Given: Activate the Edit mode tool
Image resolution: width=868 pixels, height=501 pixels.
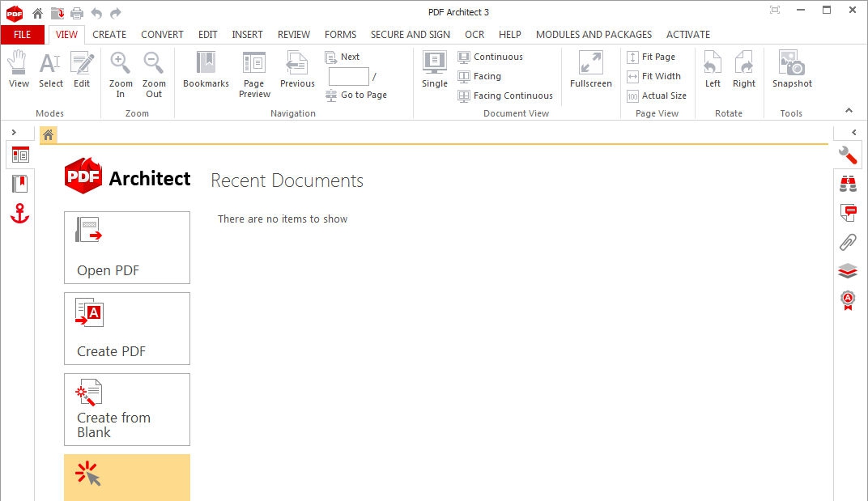Looking at the screenshot, I should tap(82, 71).
